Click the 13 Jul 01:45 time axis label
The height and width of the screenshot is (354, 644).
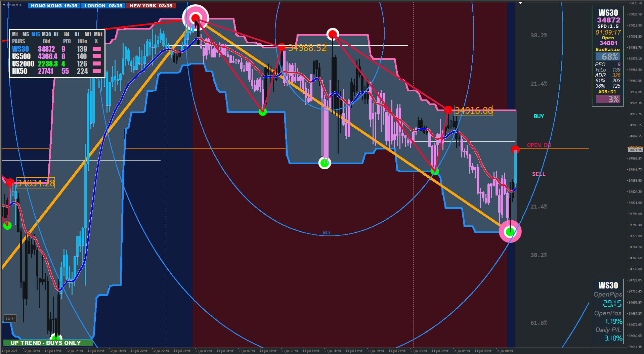click(x=182, y=351)
